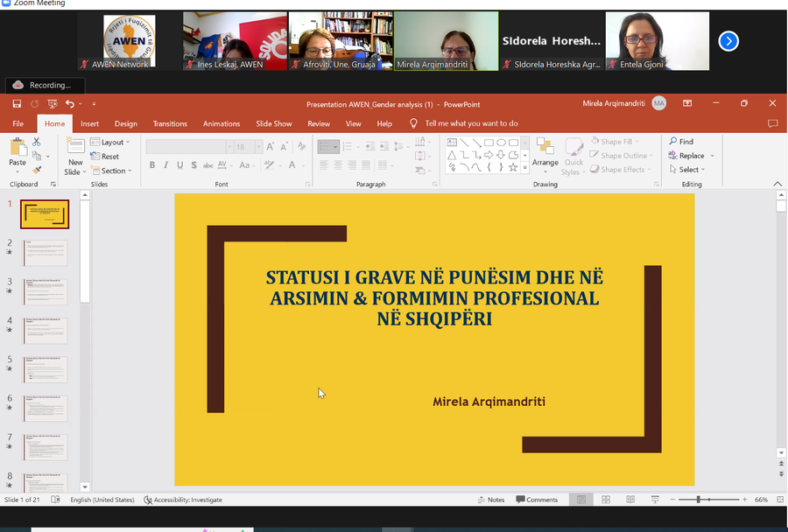Open Reading View from the status bar
788x532 pixels.
click(x=630, y=500)
